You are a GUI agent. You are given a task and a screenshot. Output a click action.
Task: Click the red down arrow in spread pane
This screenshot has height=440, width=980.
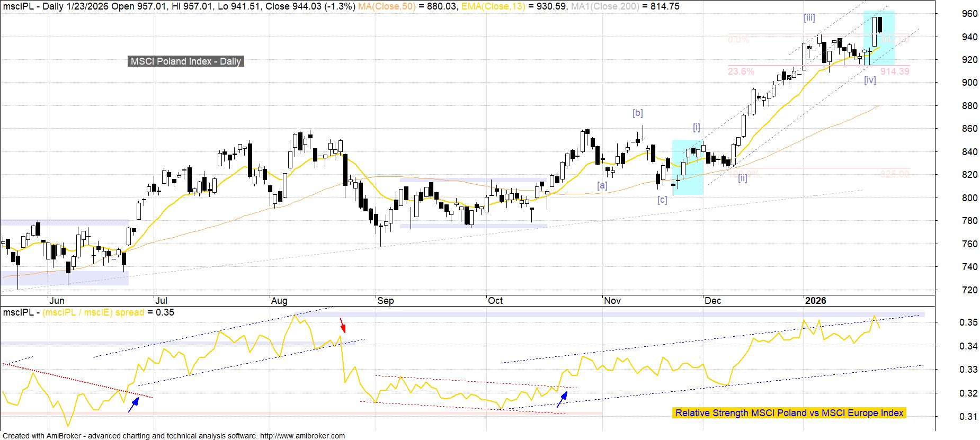(x=342, y=325)
